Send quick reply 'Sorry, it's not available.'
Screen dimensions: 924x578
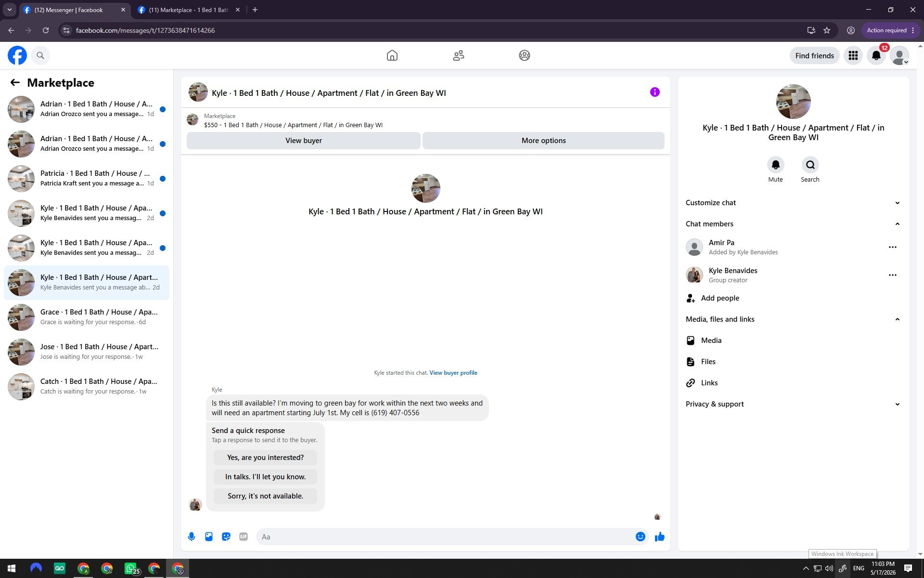tap(265, 496)
